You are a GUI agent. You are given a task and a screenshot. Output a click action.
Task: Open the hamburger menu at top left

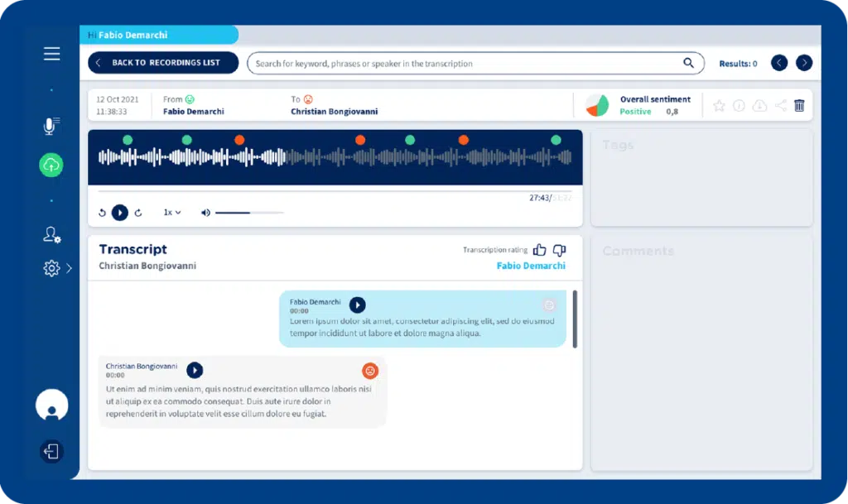51,53
